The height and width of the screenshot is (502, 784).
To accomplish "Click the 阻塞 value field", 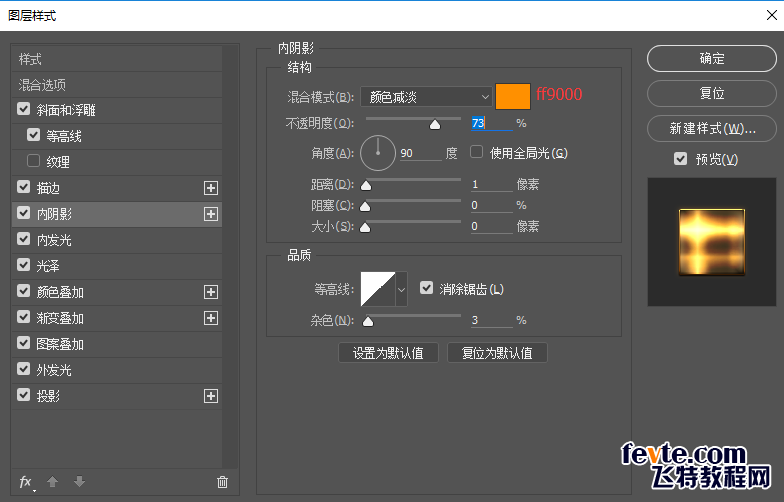I will pyautogui.click(x=492, y=205).
